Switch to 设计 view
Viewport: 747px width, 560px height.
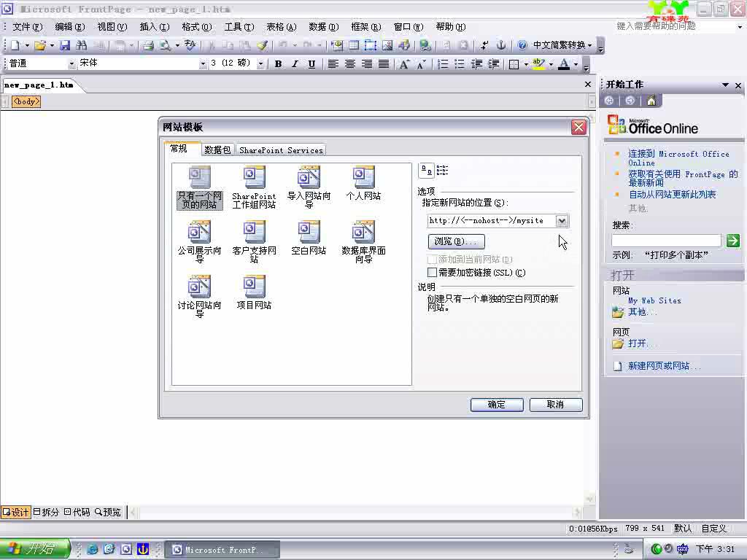16,512
